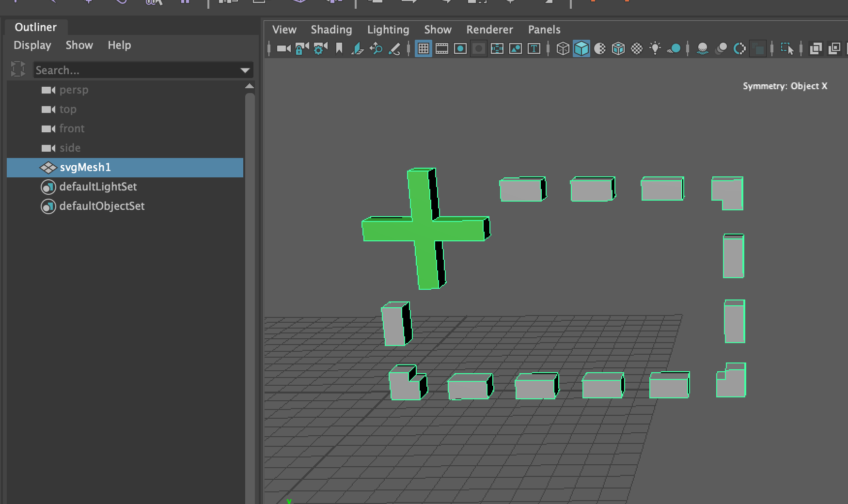The width and height of the screenshot is (848, 504).
Task: Open the Outliner Display menu
Action: coord(32,45)
